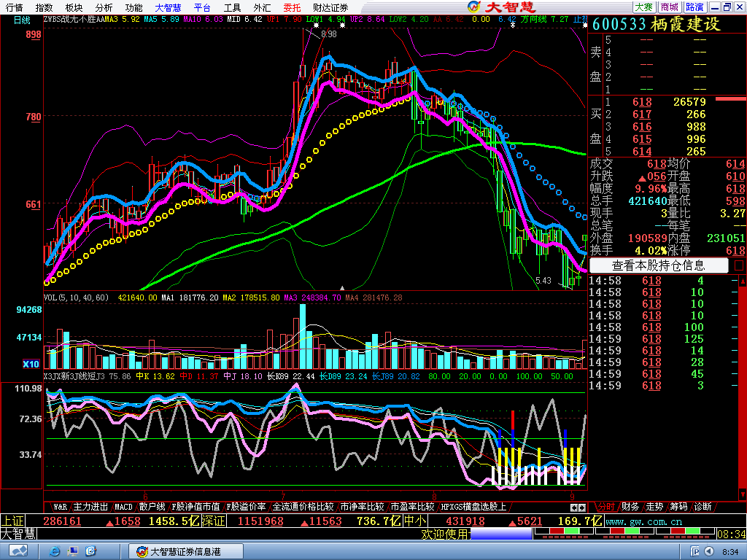Select the 筹码 side panel tab

pos(679,507)
